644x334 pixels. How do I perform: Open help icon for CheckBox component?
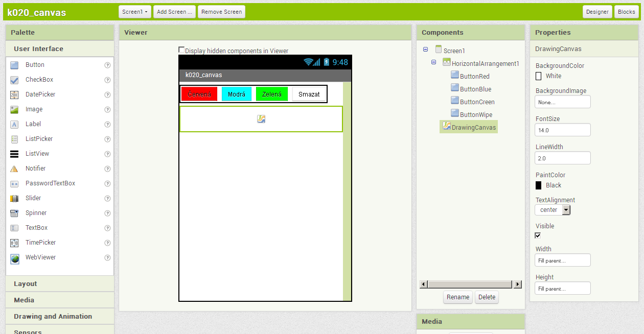point(107,80)
